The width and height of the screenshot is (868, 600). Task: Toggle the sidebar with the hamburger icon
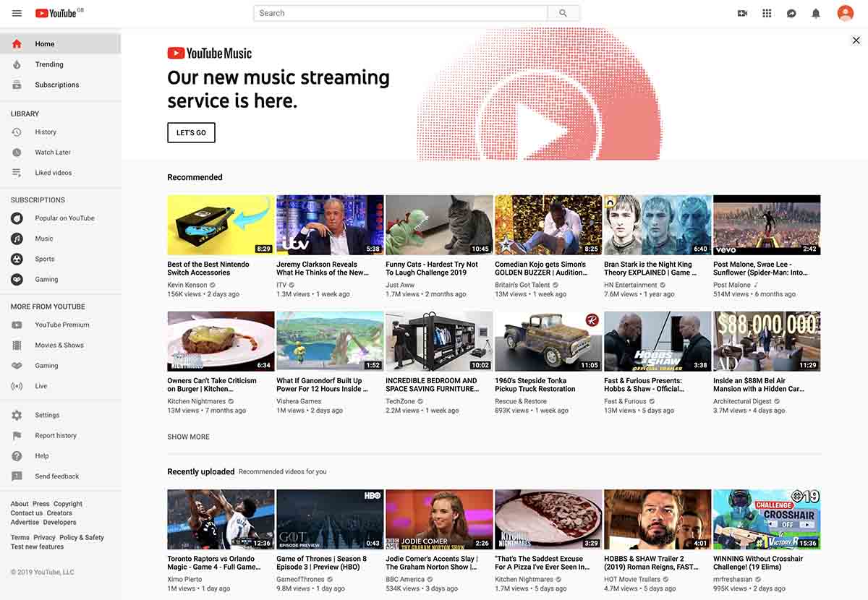tap(16, 12)
